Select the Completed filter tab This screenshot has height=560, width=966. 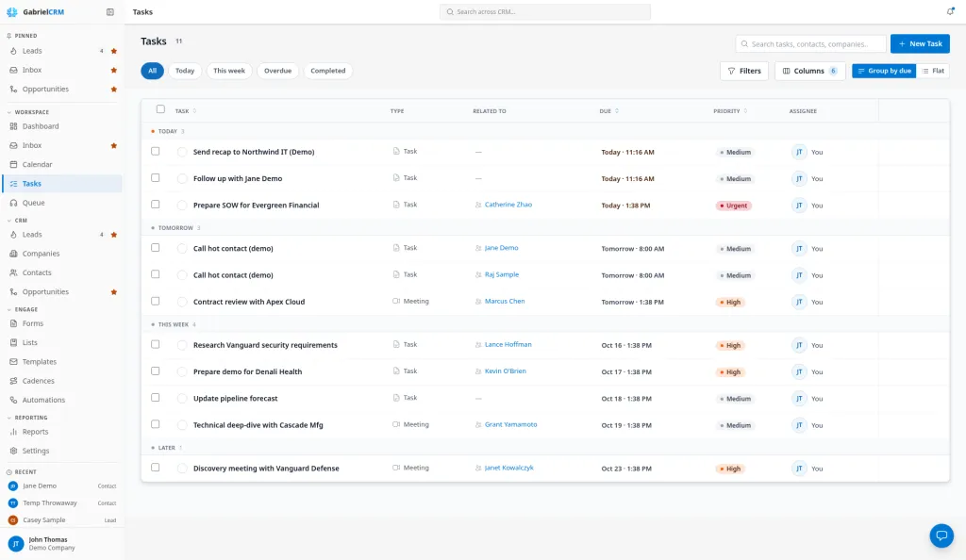327,71
